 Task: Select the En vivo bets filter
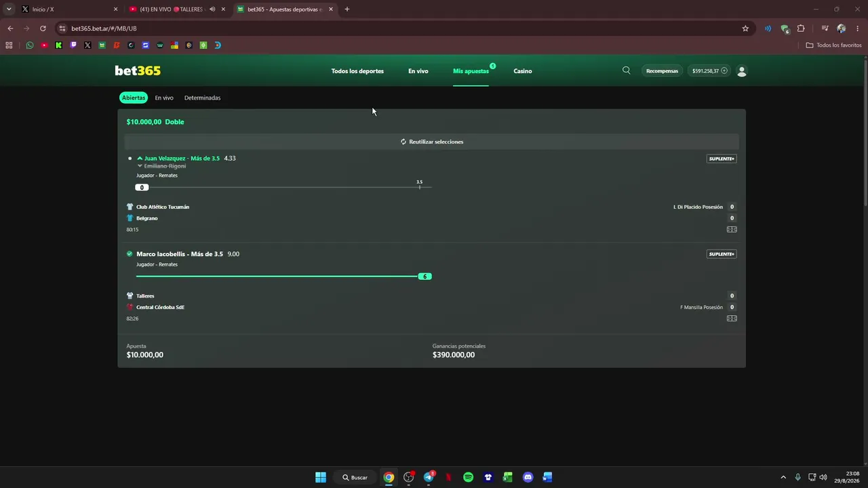point(164,98)
